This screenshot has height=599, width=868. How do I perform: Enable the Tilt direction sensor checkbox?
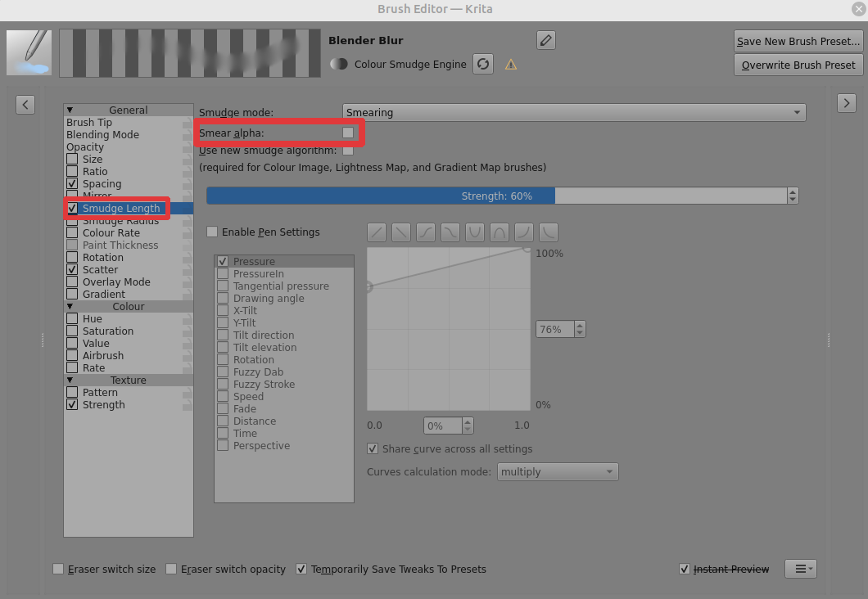click(x=223, y=336)
